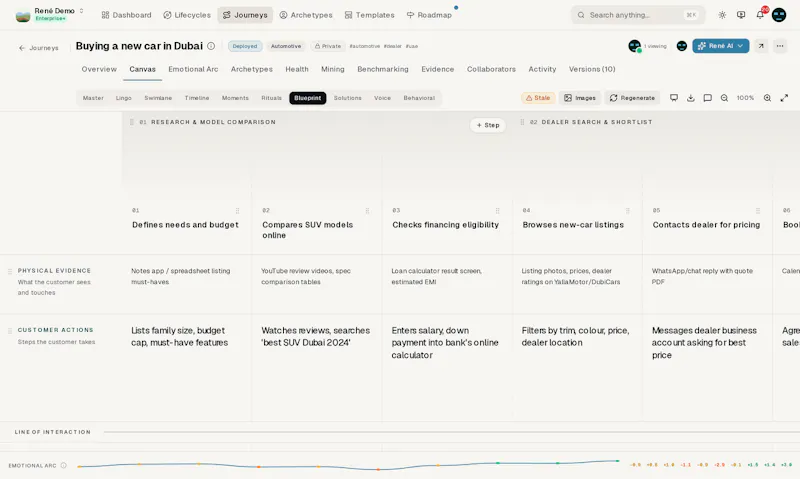Open the user profile avatar in top bar
The image size is (800, 479).
pyautogui.click(x=779, y=15)
